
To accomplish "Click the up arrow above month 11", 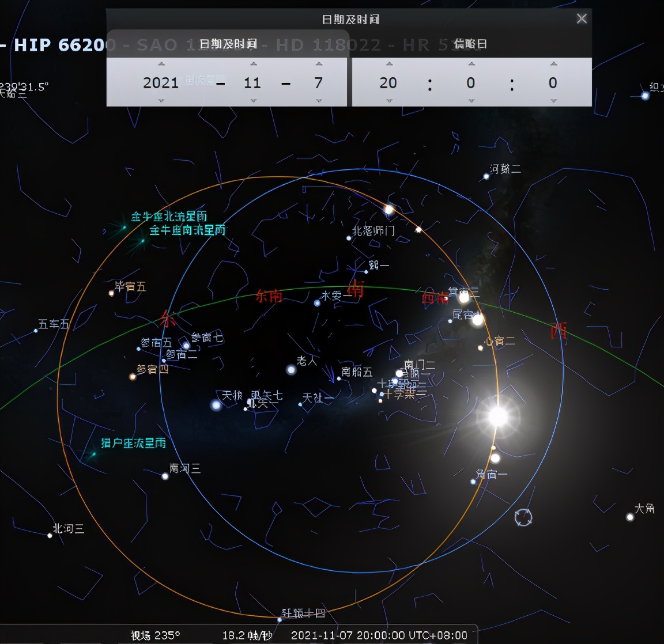I will click(x=253, y=64).
